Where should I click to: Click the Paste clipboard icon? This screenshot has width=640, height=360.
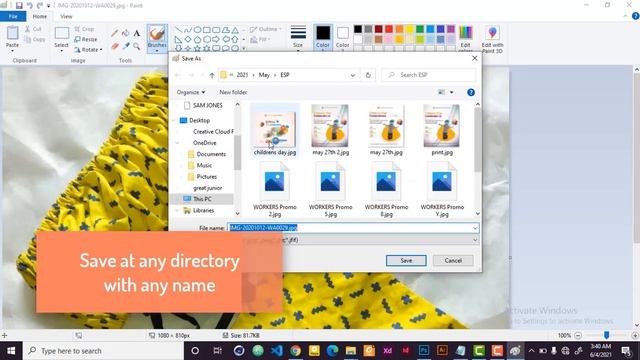(12, 34)
